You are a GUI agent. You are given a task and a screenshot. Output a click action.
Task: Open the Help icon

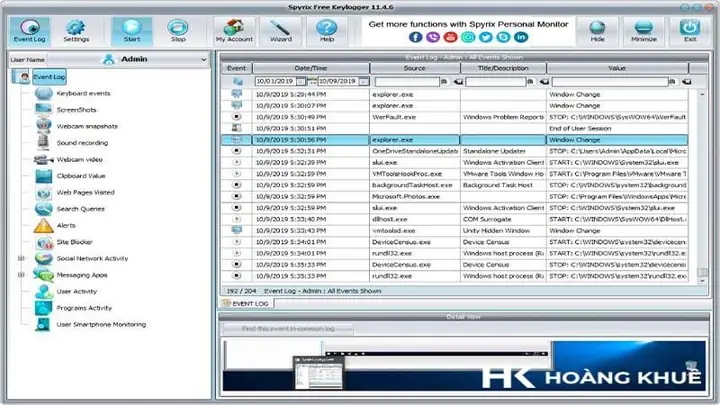pyautogui.click(x=327, y=31)
